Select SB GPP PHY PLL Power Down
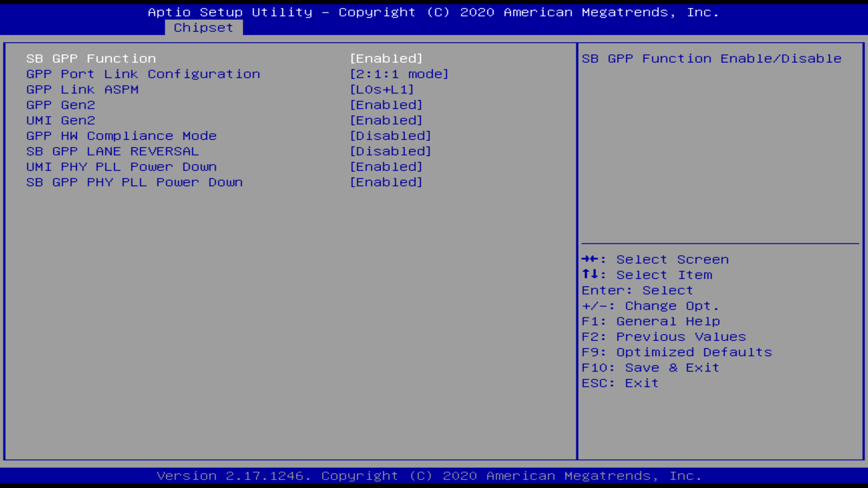 [x=134, y=183]
